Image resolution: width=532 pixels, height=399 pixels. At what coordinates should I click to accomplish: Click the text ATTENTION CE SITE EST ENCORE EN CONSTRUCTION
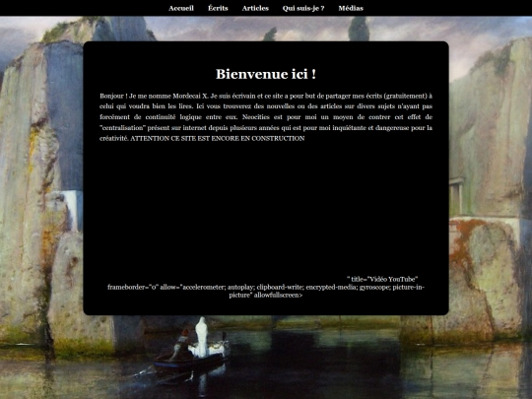coord(218,139)
